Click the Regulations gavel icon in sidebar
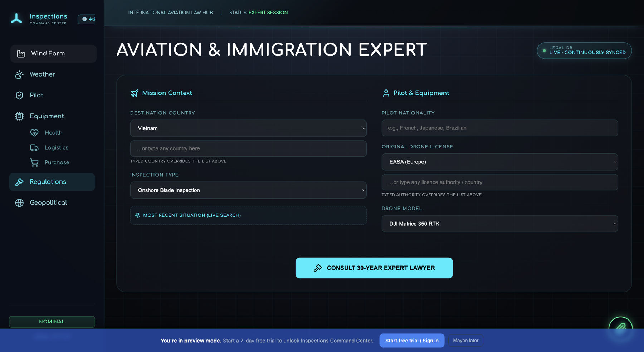 click(19, 182)
